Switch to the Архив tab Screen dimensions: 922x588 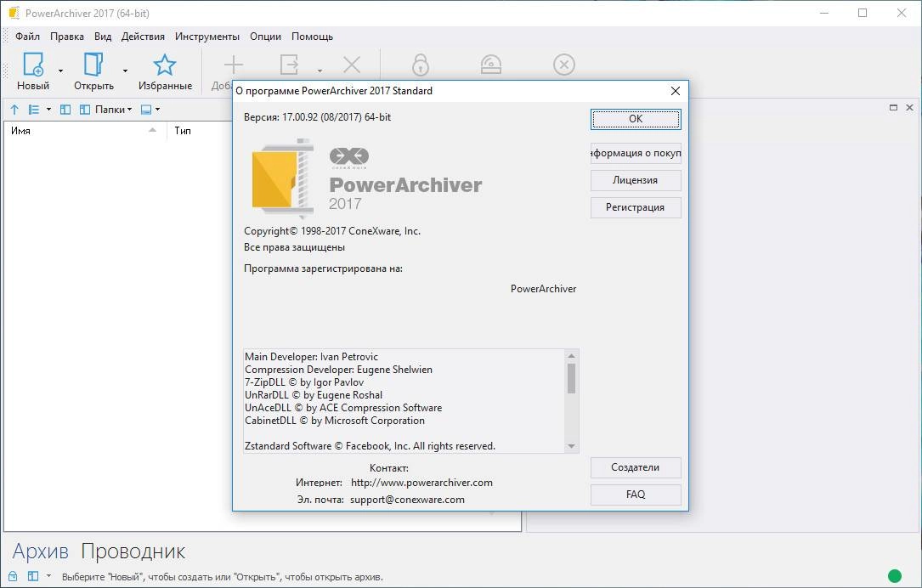[x=40, y=551]
